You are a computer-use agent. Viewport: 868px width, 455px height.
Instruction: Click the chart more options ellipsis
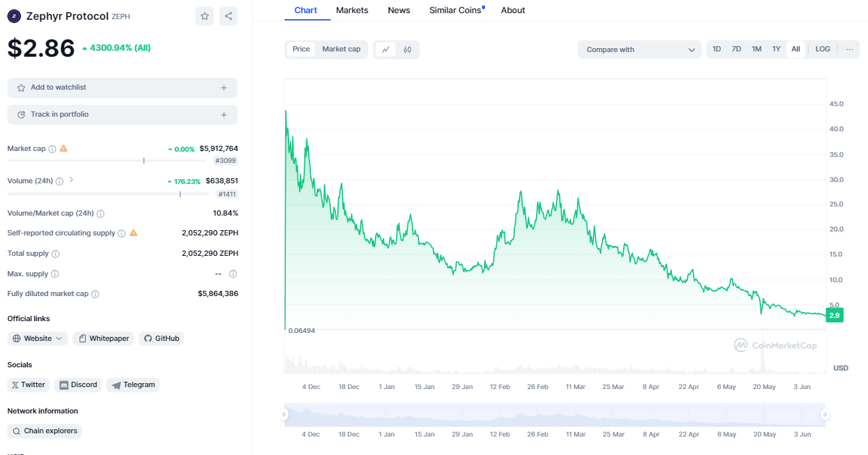pyautogui.click(x=849, y=49)
